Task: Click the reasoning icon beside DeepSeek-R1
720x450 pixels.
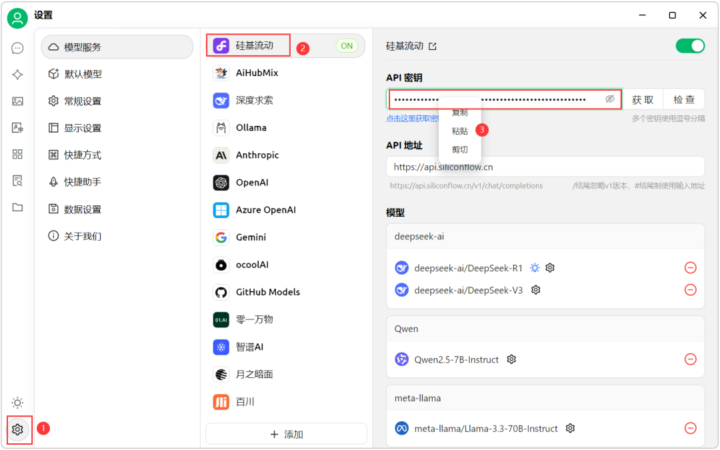Action: coord(534,268)
